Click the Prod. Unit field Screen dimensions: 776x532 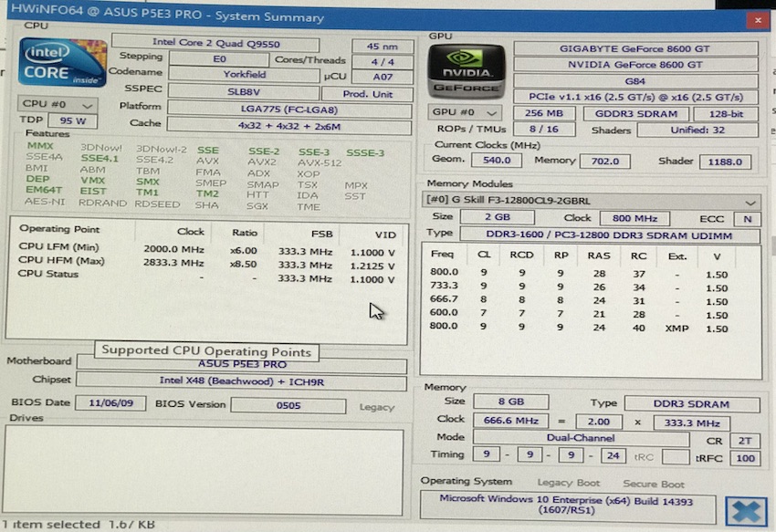tap(367, 94)
